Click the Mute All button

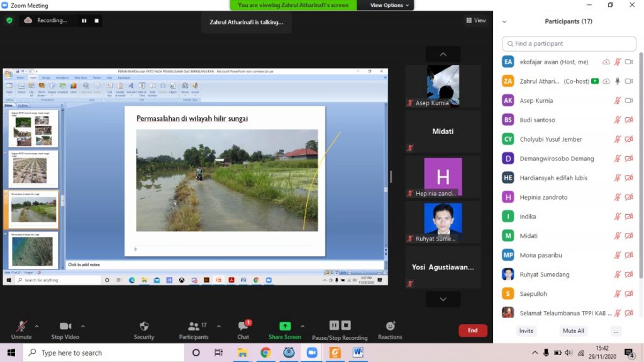coord(574,331)
